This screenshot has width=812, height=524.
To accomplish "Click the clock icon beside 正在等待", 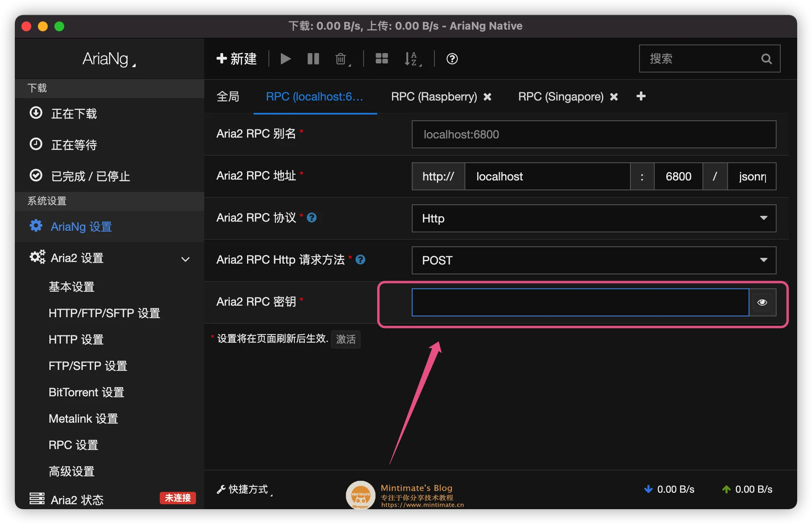I will pyautogui.click(x=36, y=144).
